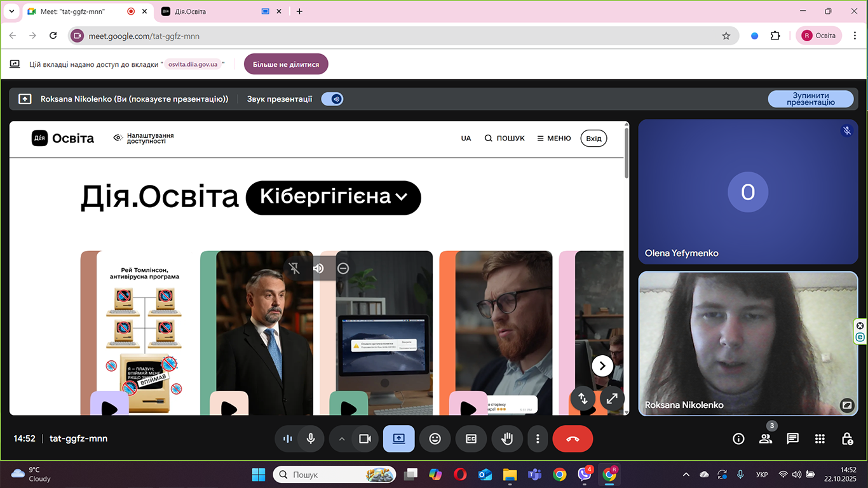The height and width of the screenshot is (488, 868).
Task: Turn on closed captions
Action: click(x=471, y=438)
